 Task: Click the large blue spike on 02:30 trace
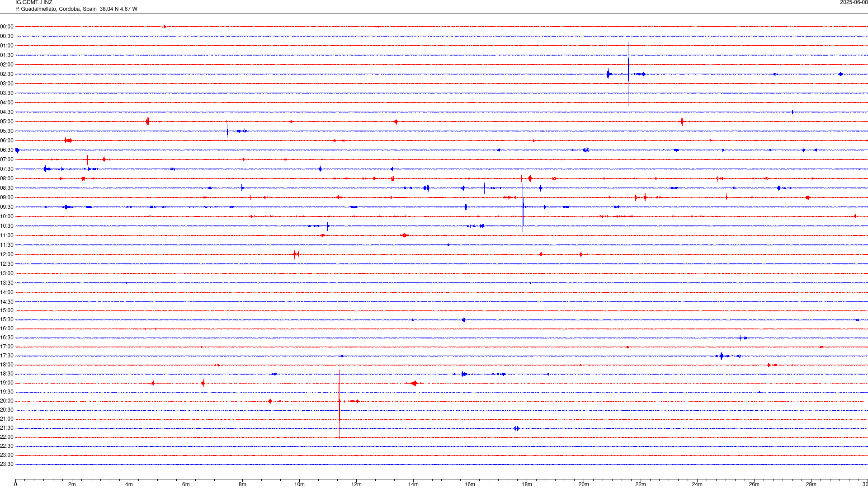pyautogui.click(x=628, y=74)
